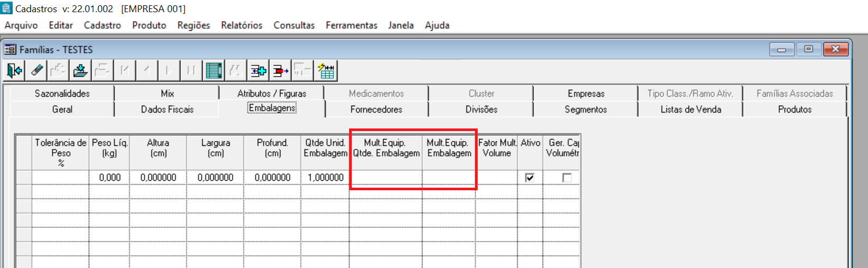Select the Embalagens tab
The image size is (868, 268).
pyautogui.click(x=272, y=108)
